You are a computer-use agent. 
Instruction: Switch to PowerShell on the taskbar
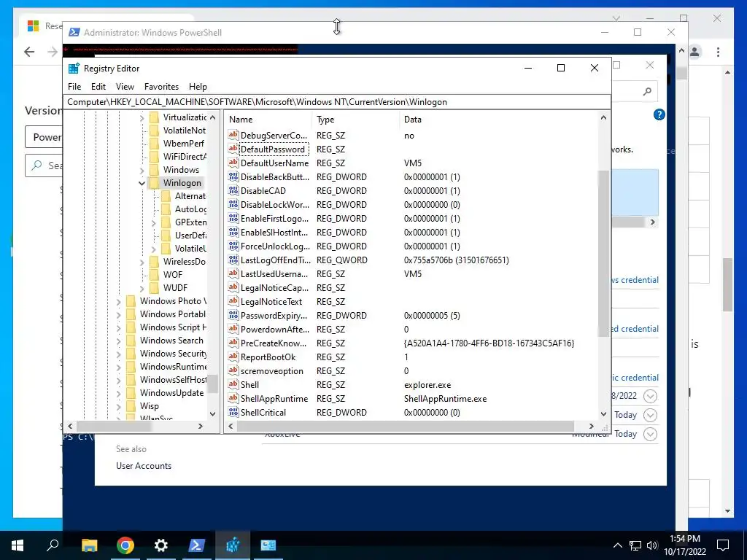click(197, 545)
